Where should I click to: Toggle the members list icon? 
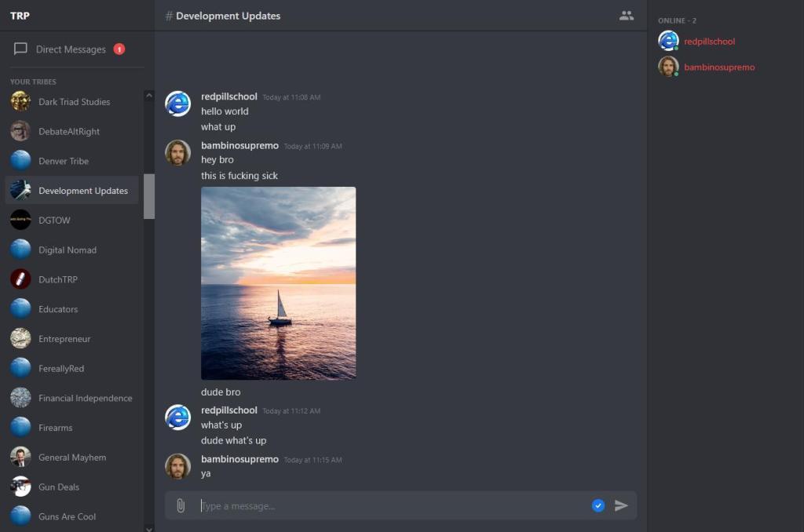626,16
